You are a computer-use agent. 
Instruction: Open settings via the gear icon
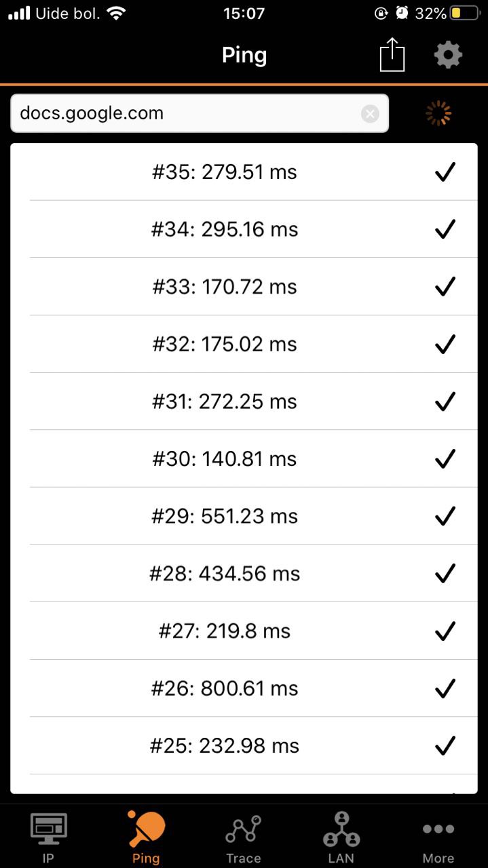[448, 54]
